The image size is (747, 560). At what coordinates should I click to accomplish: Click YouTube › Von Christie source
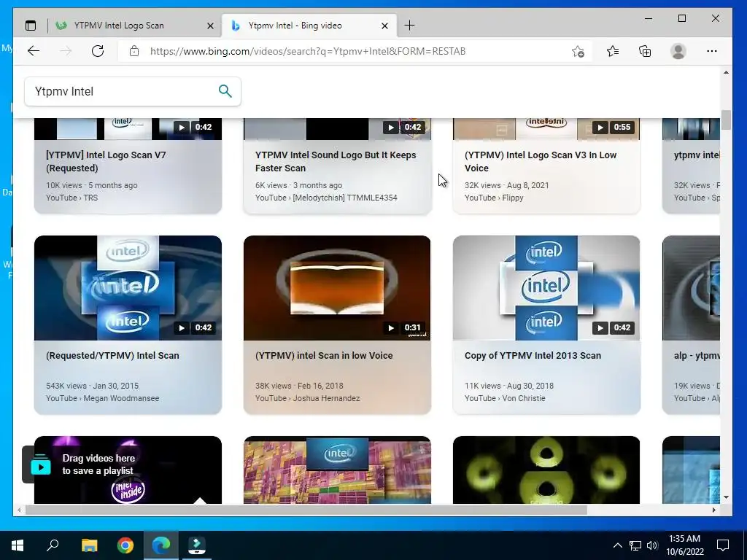click(x=505, y=398)
